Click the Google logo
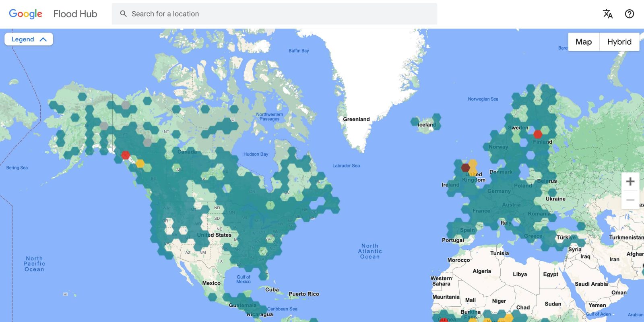The width and height of the screenshot is (644, 322). (x=25, y=14)
